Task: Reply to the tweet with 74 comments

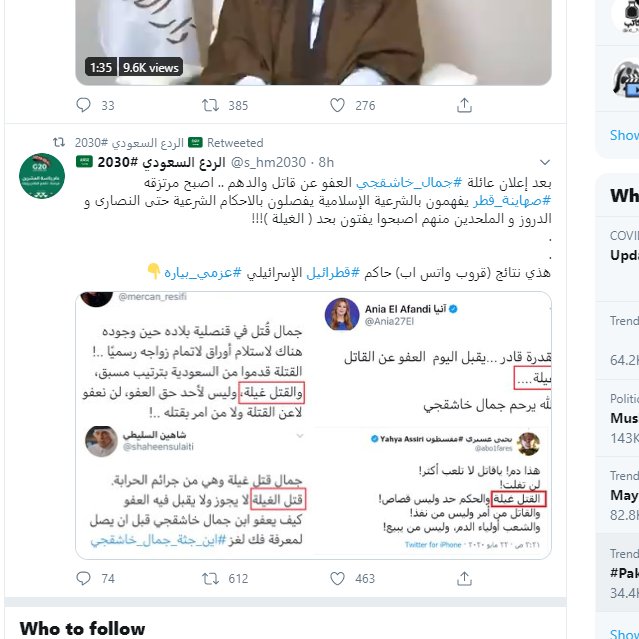Action: (x=84, y=578)
